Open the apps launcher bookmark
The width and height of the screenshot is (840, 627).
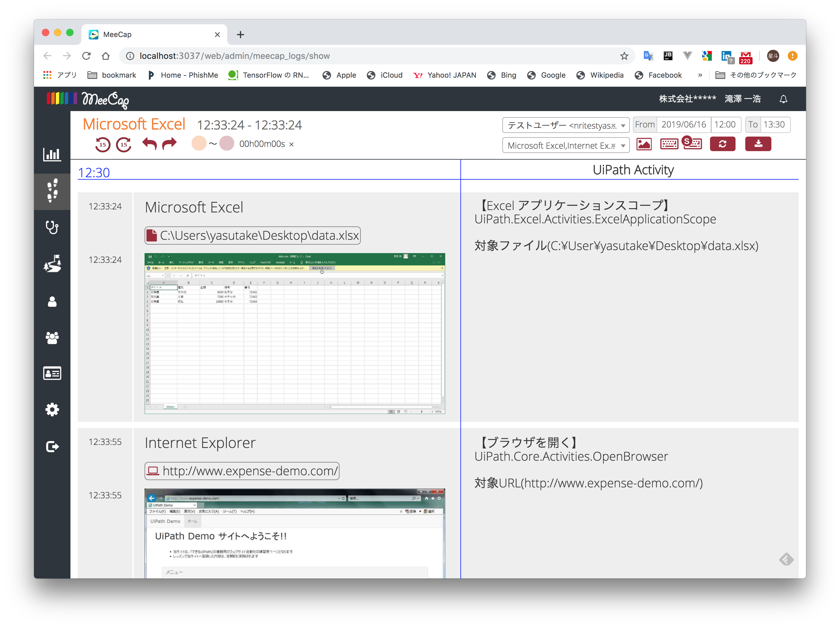pos(60,75)
